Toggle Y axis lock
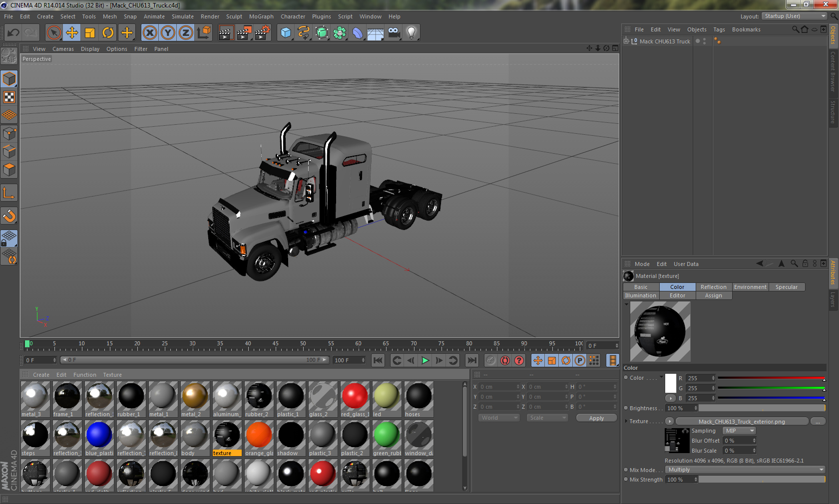Viewport: 839px width, 504px height. pyautogui.click(x=168, y=33)
